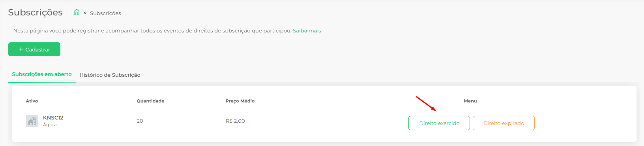Viewport: 644px width, 146px height.
Task: Click Cadastrar to register a subscription
Action: [x=34, y=49]
